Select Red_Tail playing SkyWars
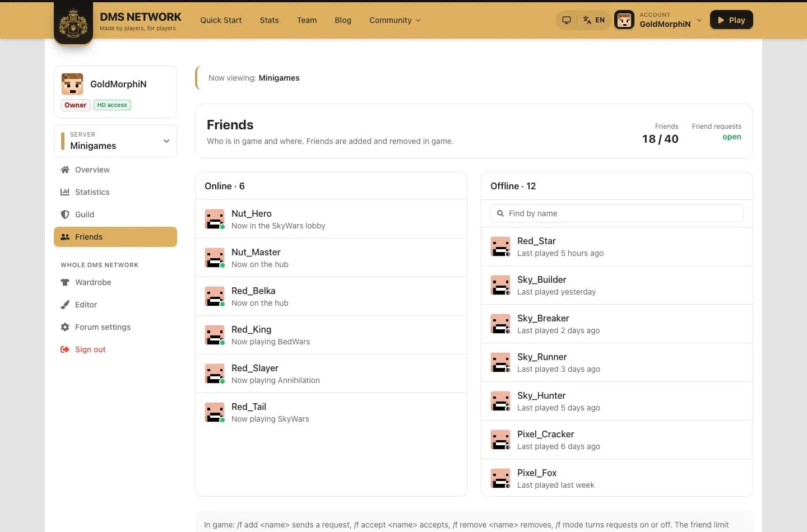This screenshot has height=532, width=807. point(331,413)
